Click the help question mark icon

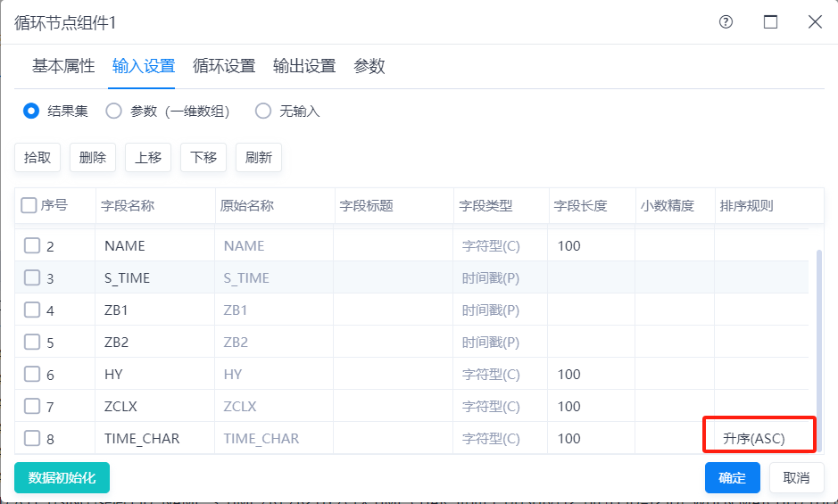point(726,22)
